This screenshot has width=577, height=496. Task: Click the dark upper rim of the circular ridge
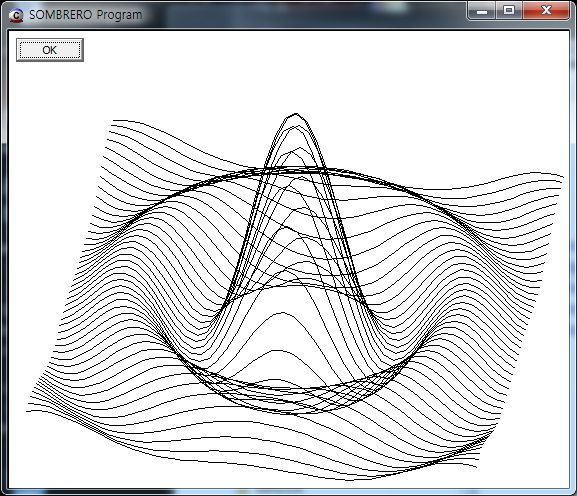coord(294,170)
